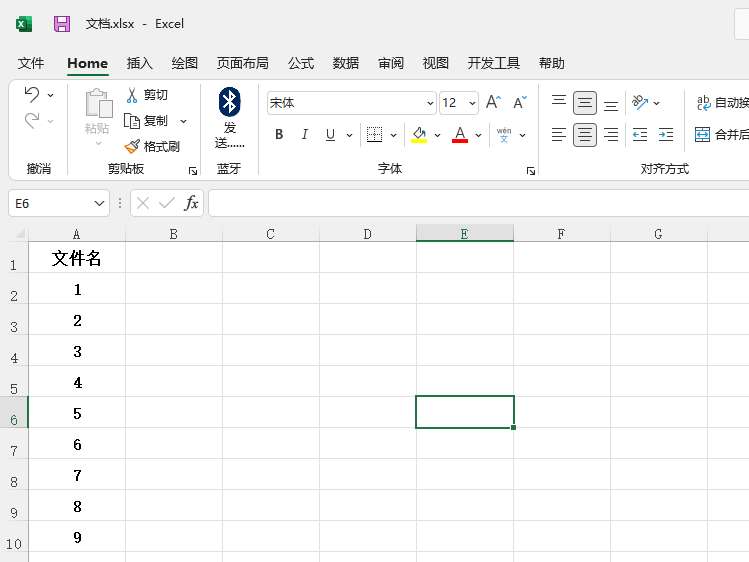
Task: Toggle bottom vertical alignment
Action: click(611, 105)
